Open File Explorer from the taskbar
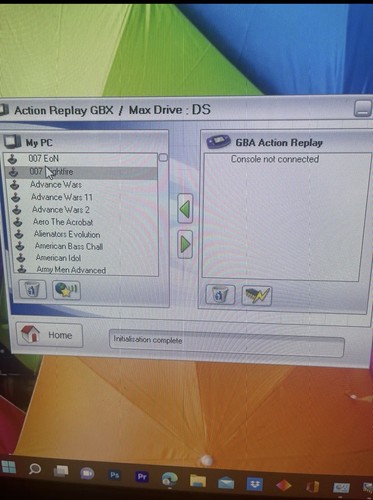The width and height of the screenshot is (373, 500). point(198,481)
